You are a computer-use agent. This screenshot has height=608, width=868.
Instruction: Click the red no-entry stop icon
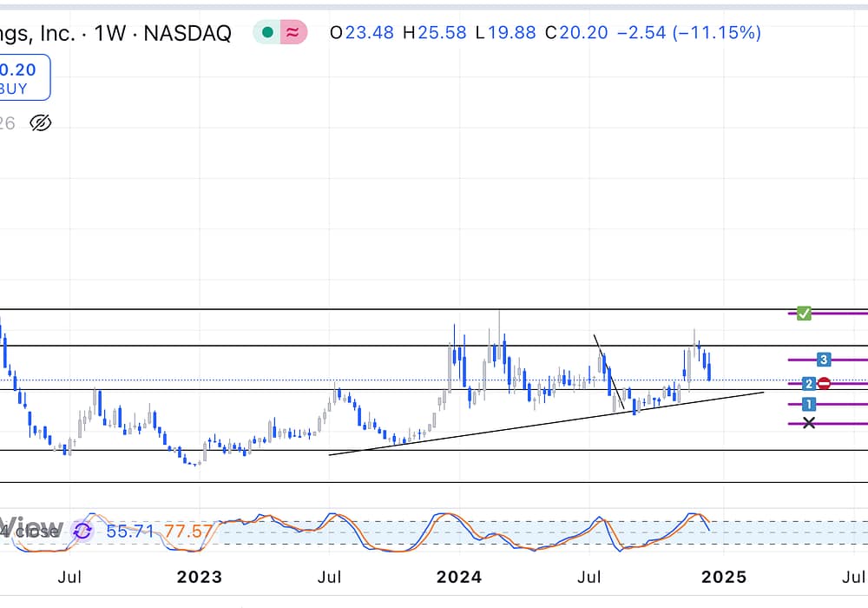coord(825,383)
